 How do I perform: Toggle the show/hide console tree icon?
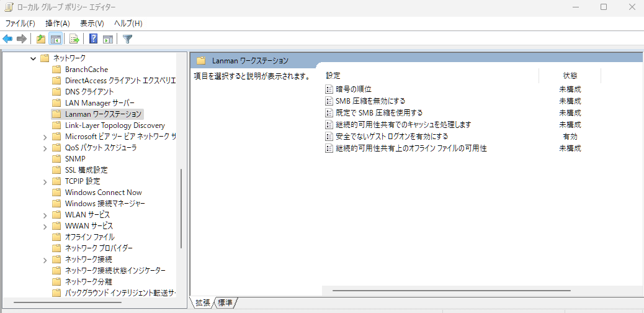click(56, 39)
